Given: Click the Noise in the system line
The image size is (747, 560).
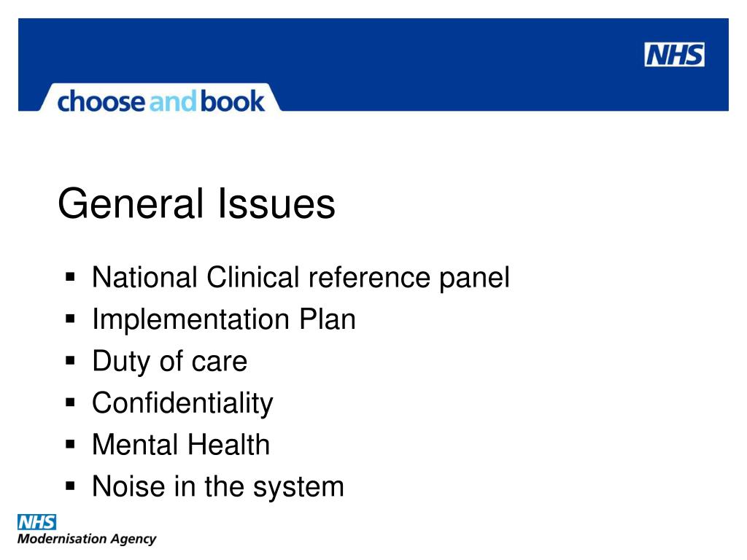Looking at the screenshot, I should [x=218, y=486].
